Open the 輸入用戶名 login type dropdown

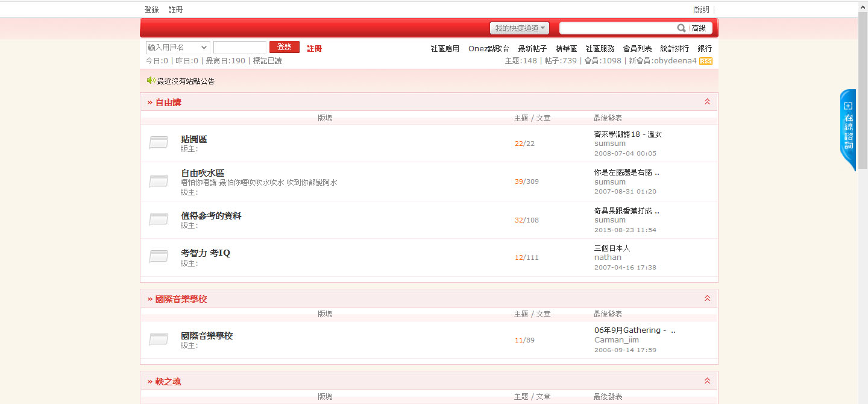coord(178,48)
